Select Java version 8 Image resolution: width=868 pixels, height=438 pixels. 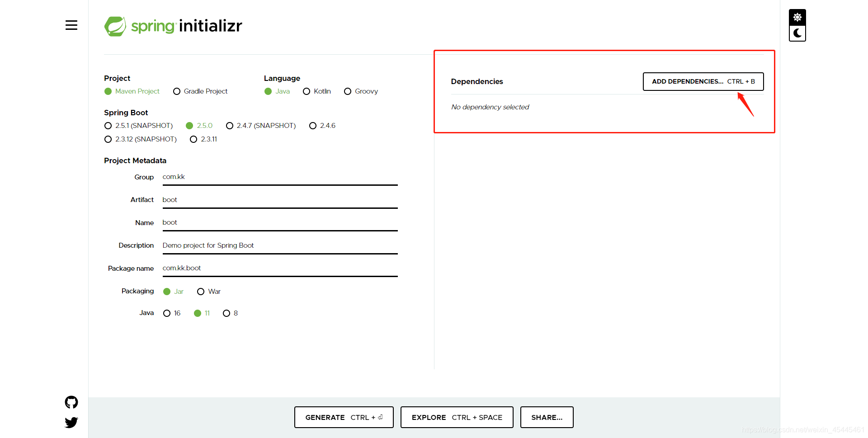pos(230,313)
